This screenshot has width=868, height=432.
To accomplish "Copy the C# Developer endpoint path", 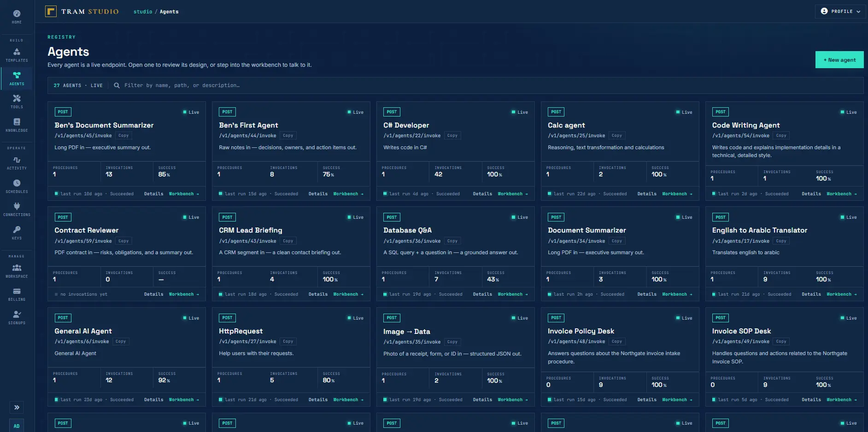I will pos(452,135).
